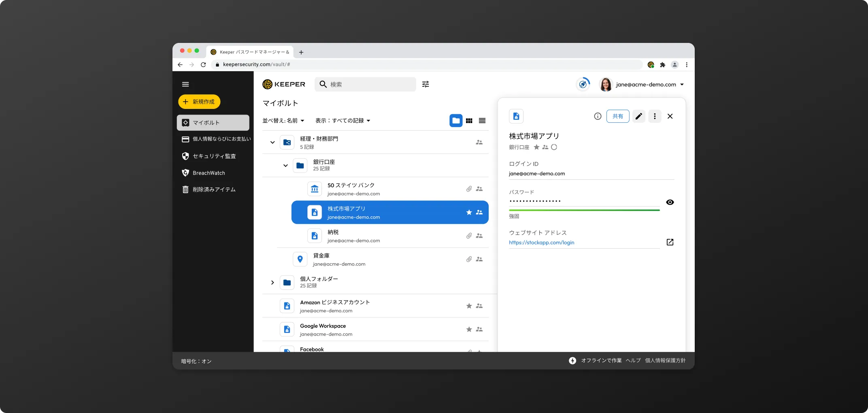Open browser extensions puzzle icon
Image resolution: width=868 pixels, height=413 pixels.
click(663, 64)
